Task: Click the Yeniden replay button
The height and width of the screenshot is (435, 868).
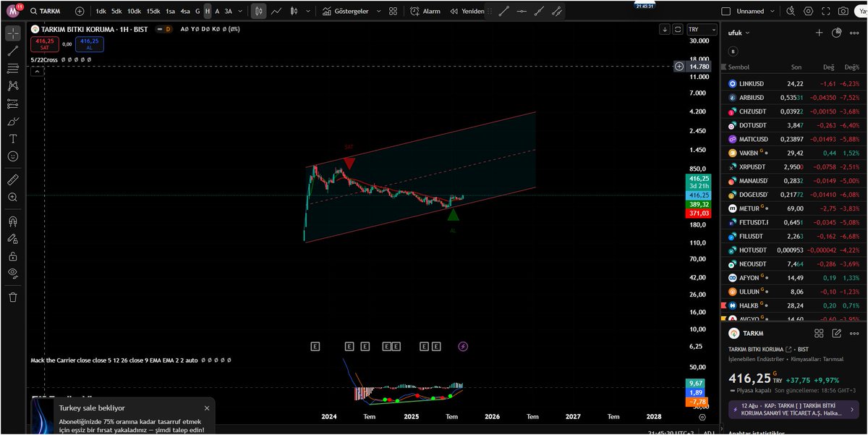Action: 467,12
